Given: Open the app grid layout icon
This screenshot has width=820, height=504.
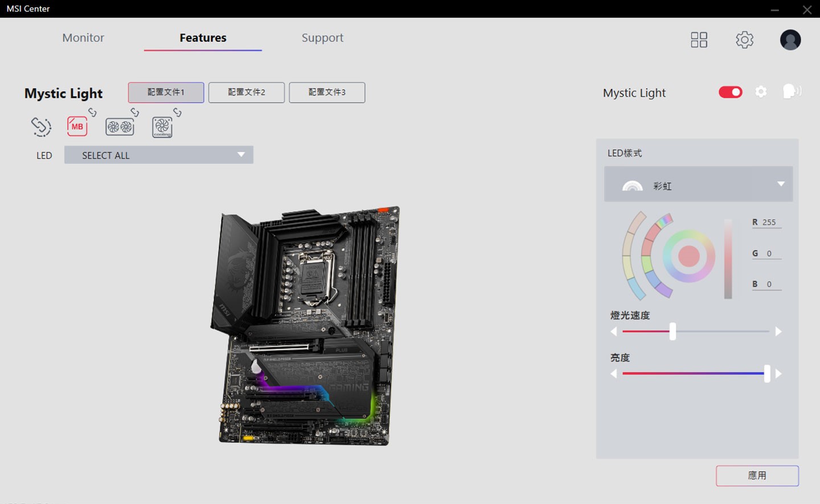Looking at the screenshot, I should [699, 39].
